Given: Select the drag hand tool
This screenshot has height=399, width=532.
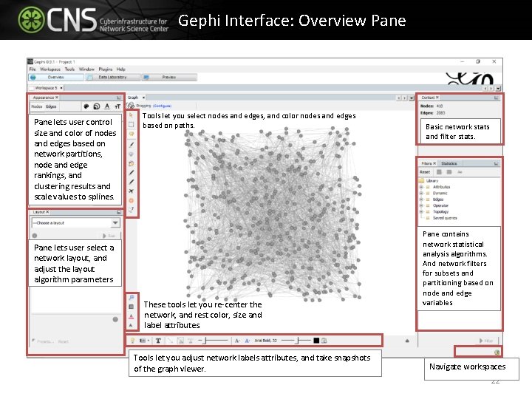Looking at the screenshot, I should tap(132, 134).
